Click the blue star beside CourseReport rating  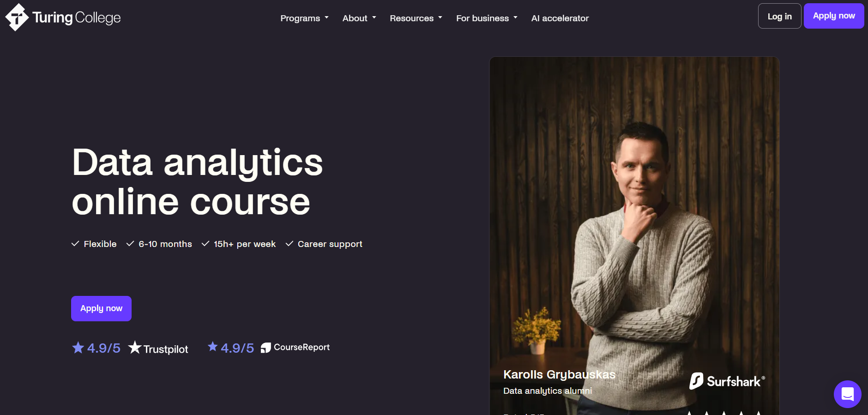coord(212,346)
